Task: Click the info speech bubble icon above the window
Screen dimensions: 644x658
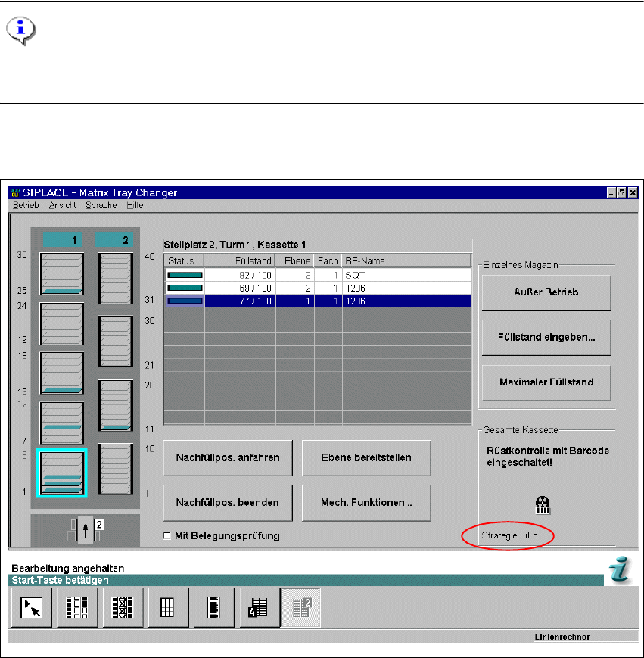Action: point(21,31)
